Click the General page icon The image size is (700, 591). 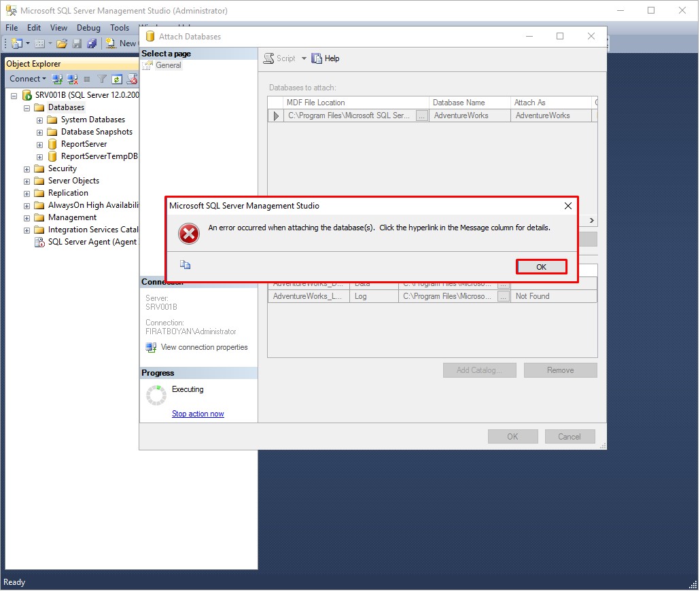coord(147,66)
